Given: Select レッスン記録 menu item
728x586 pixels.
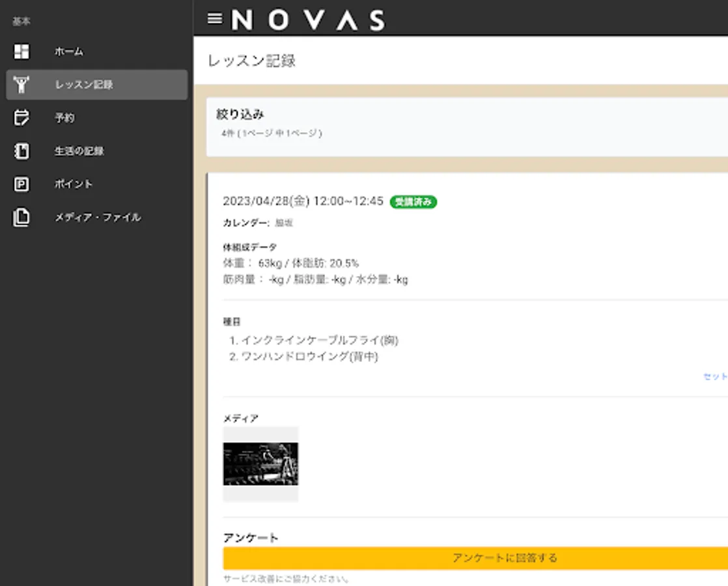Looking at the screenshot, I should 96,85.
